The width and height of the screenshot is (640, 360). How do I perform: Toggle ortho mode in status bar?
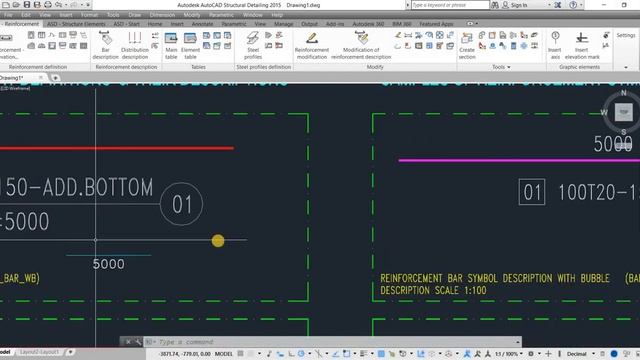pyautogui.click(x=291, y=353)
